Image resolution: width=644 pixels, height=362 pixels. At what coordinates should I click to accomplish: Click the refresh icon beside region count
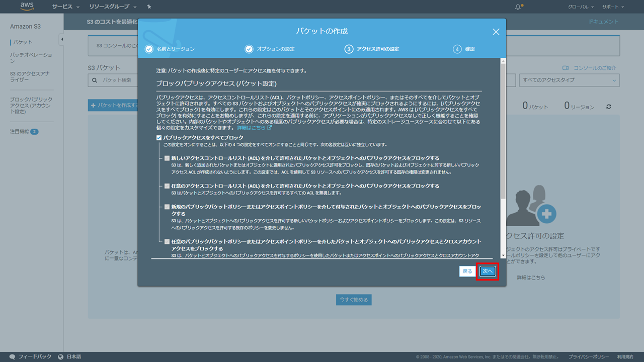(609, 107)
